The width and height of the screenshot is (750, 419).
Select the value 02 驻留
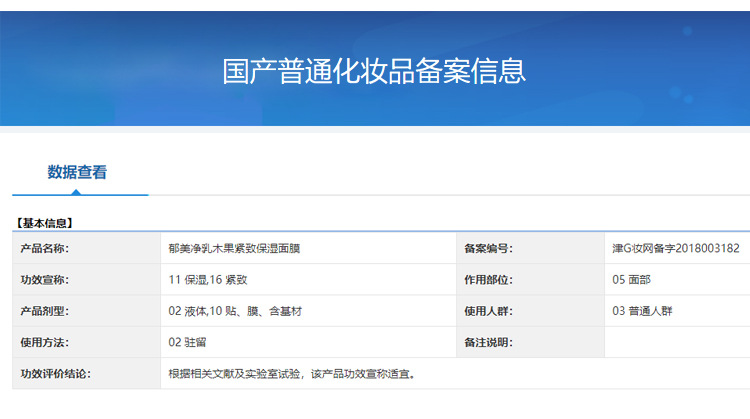click(187, 342)
